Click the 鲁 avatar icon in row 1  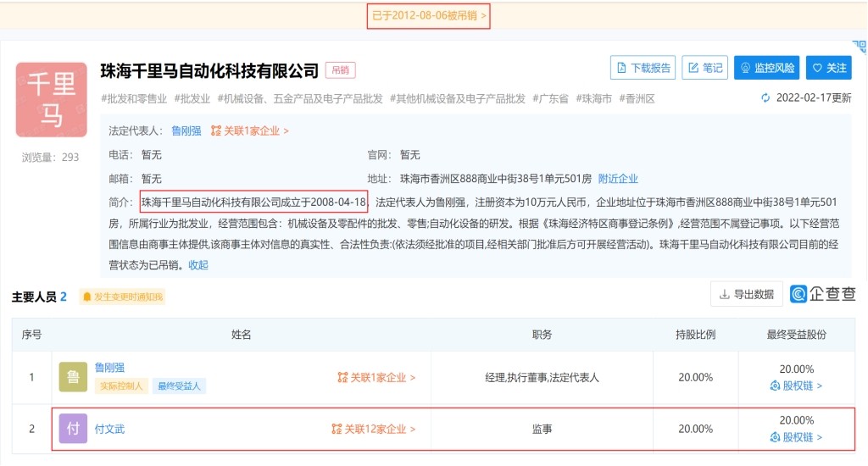pos(73,377)
